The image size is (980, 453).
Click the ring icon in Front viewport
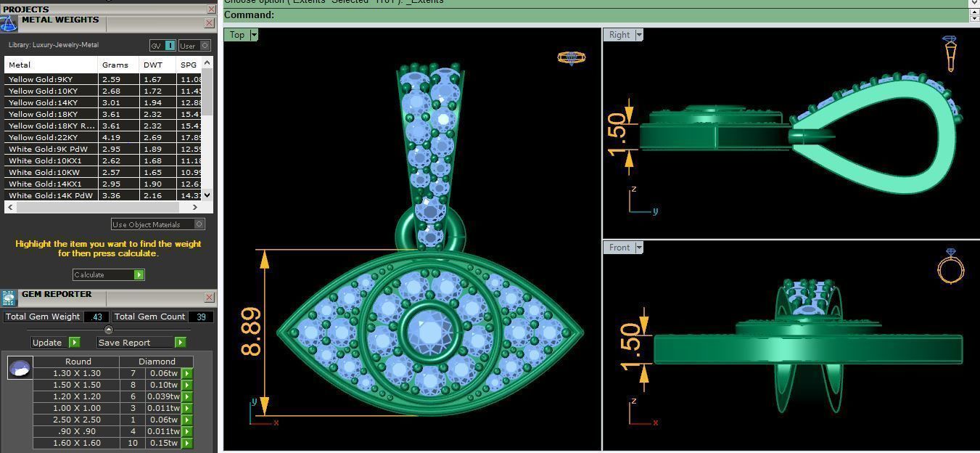(x=950, y=266)
